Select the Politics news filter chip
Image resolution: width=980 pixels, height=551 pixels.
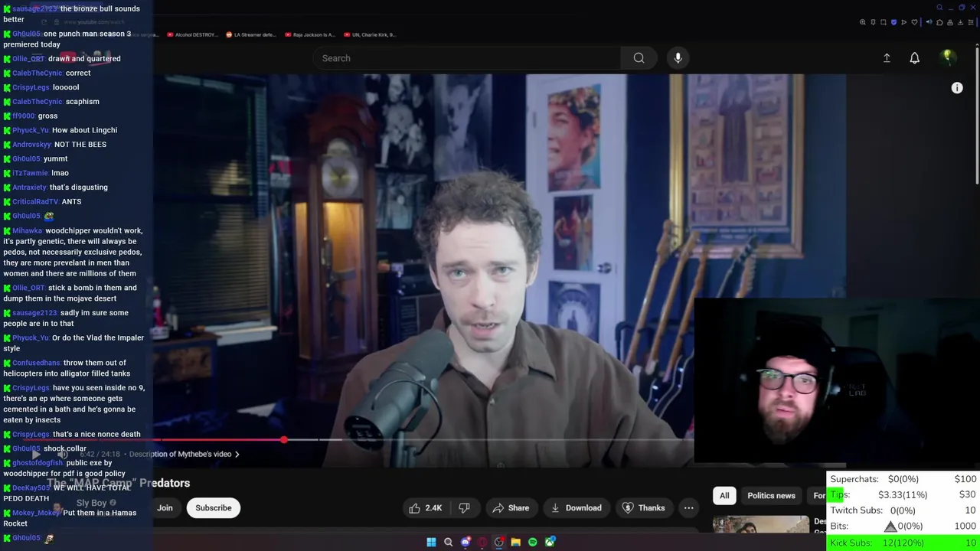[771, 496]
